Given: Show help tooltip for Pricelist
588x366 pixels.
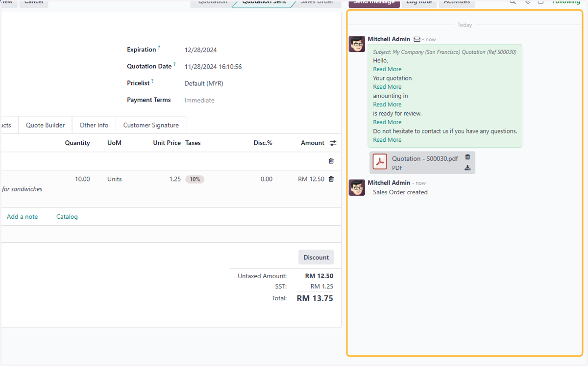Looking at the screenshot, I should pyautogui.click(x=152, y=81).
